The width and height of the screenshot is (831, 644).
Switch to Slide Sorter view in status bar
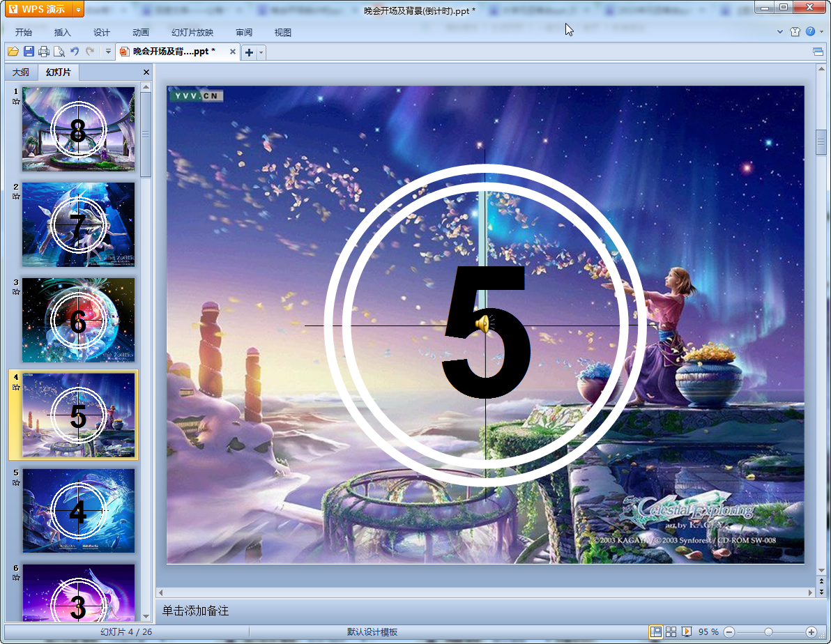point(671,632)
